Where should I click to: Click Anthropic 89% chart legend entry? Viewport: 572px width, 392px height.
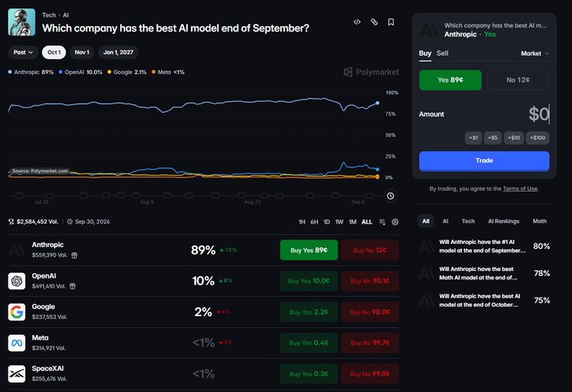[30, 72]
